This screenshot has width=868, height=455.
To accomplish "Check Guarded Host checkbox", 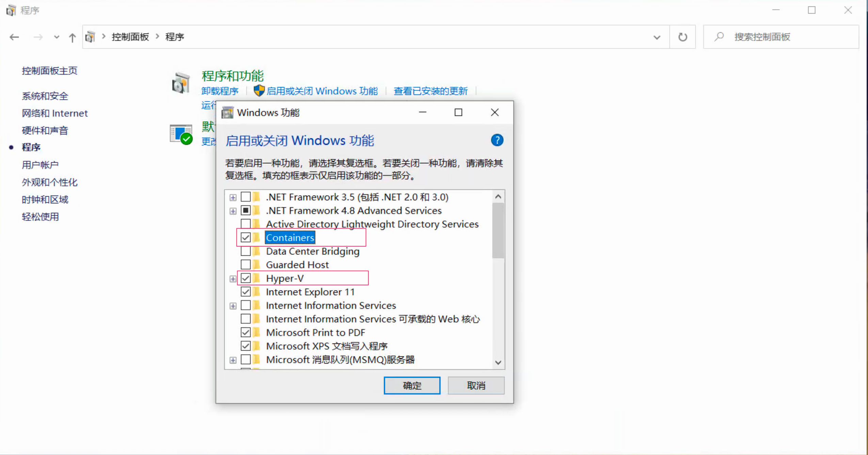I will (x=246, y=265).
